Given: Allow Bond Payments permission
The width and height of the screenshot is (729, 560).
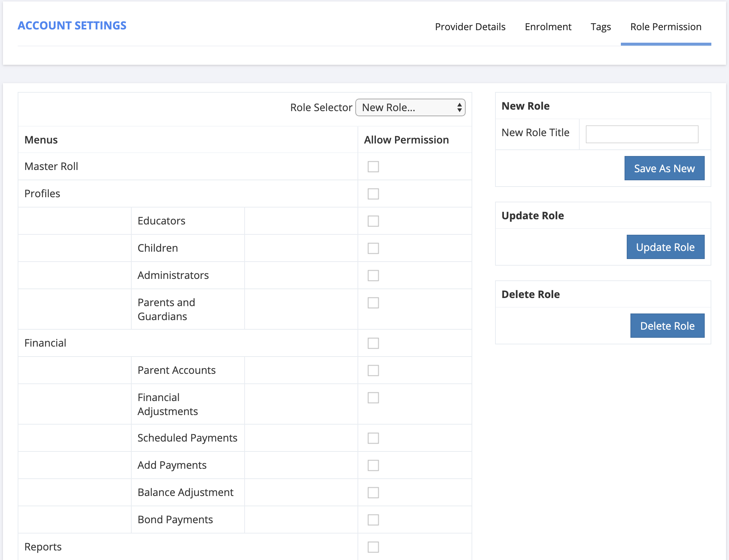Looking at the screenshot, I should 373,520.
